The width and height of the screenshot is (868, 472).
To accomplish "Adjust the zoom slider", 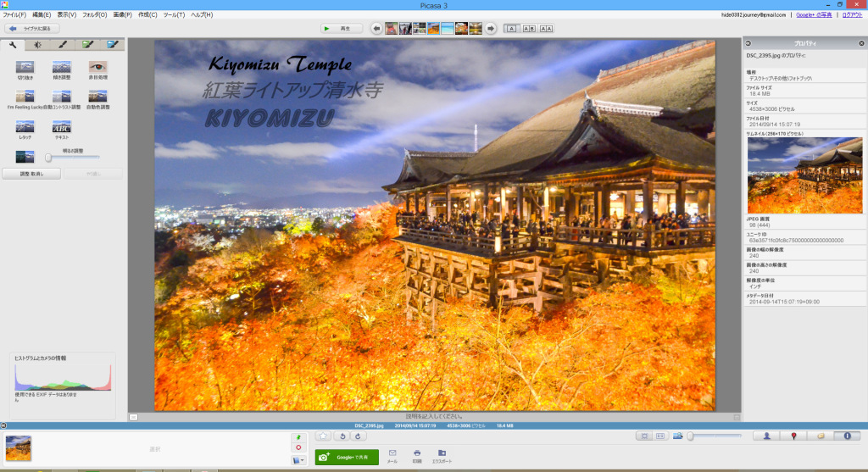I will pos(715,436).
